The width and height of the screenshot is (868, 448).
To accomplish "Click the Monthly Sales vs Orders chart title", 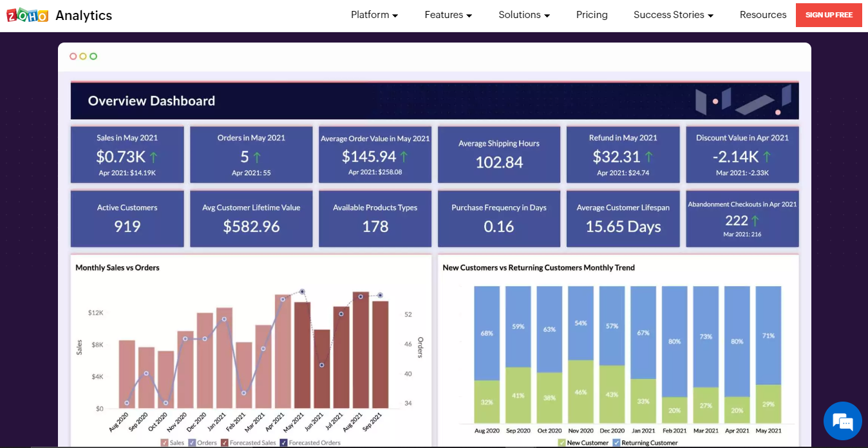I will tap(117, 268).
